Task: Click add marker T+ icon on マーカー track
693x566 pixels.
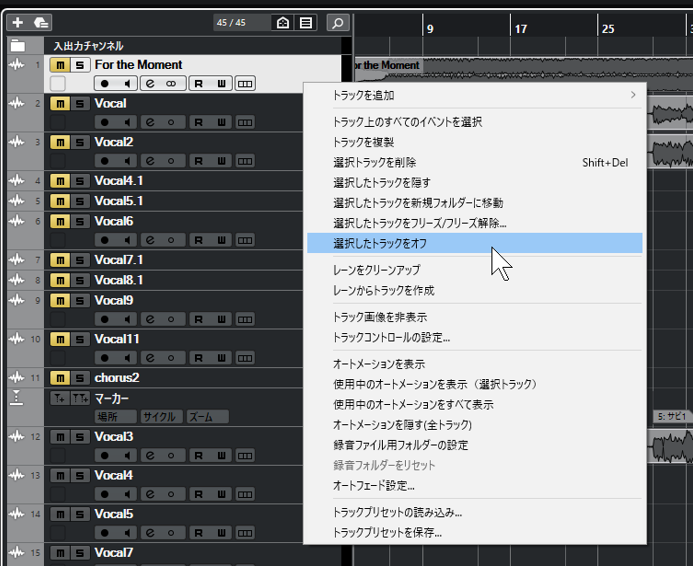Action: (x=59, y=399)
